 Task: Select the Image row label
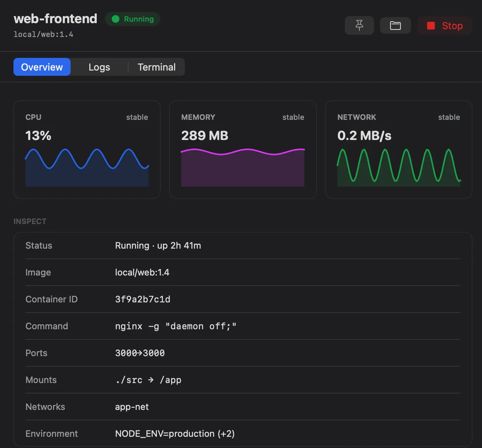point(38,272)
